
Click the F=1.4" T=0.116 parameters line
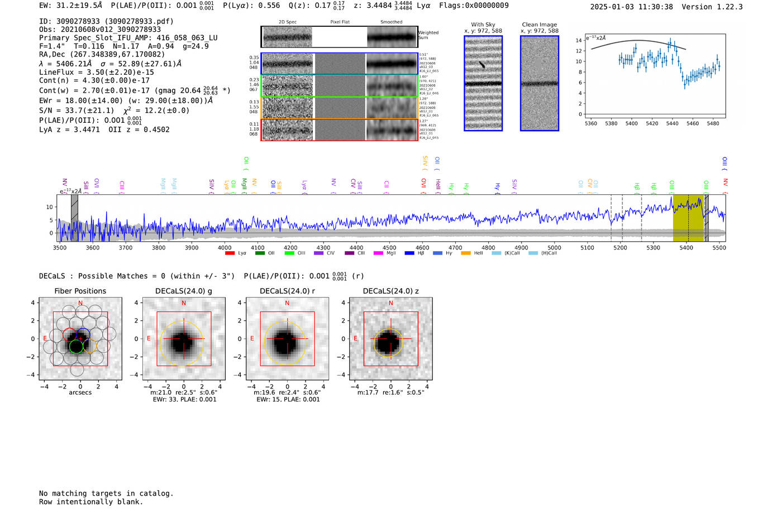pyautogui.click(x=124, y=46)
